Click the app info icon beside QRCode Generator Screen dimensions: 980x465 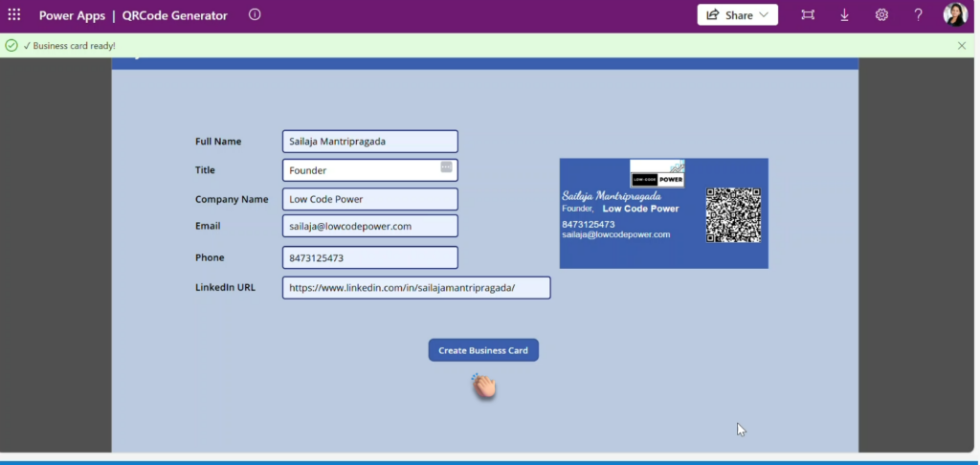point(255,14)
